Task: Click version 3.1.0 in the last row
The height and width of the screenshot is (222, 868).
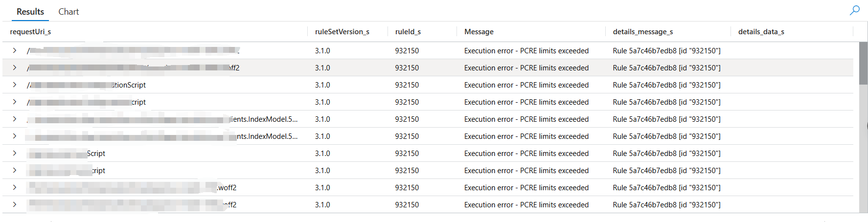Action: pos(322,205)
